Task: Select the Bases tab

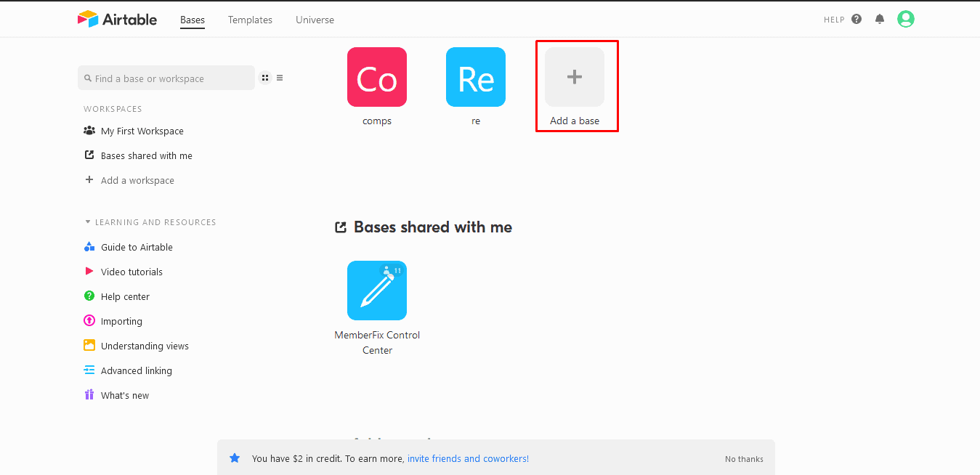Action: tap(193, 20)
